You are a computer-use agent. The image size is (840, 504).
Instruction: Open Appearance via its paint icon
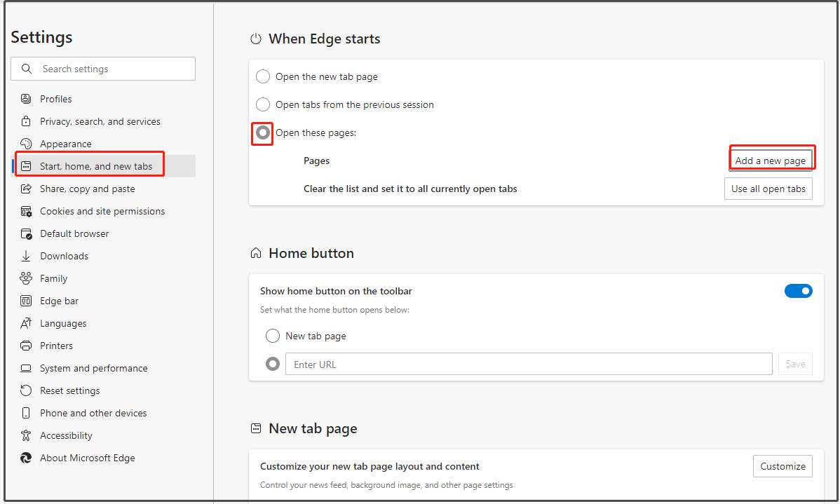point(26,144)
